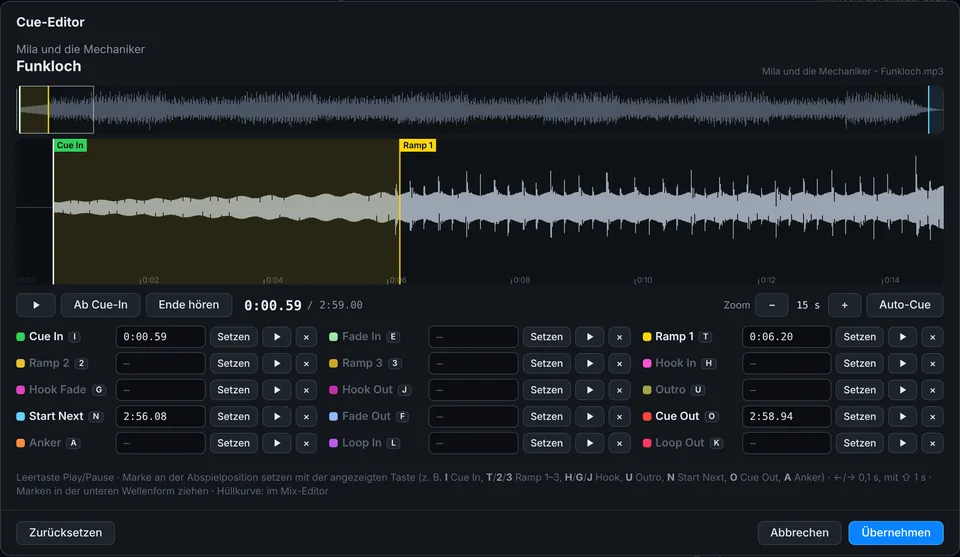Click the main play button beside Ab Cue-In
Image resolution: width=960 pixels, height=557 pixels.
[36, 305]
